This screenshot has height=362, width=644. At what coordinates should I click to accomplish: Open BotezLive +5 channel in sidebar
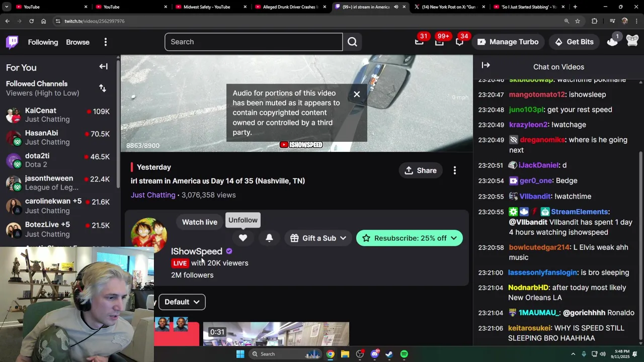tap(58, 229)
